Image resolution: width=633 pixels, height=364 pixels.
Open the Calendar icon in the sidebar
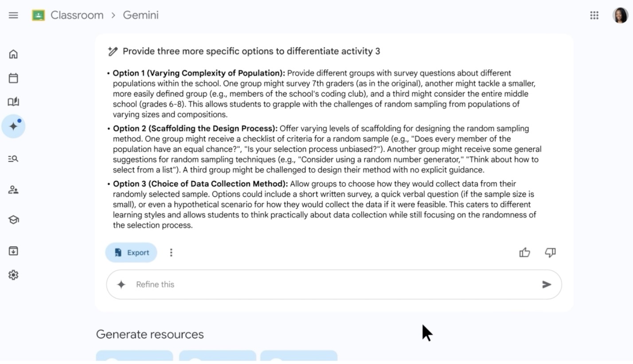pyautogui.click(x=13, y=78)
